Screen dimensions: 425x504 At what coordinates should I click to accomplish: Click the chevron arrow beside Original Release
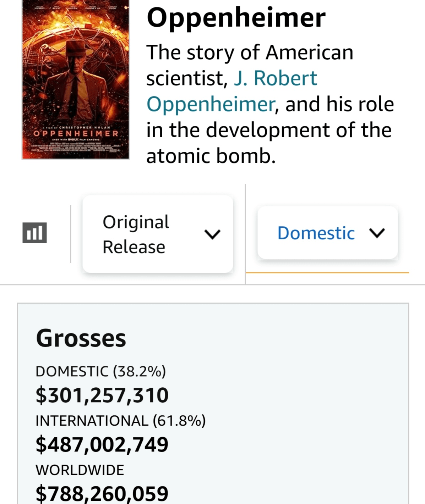coord(212,234)
